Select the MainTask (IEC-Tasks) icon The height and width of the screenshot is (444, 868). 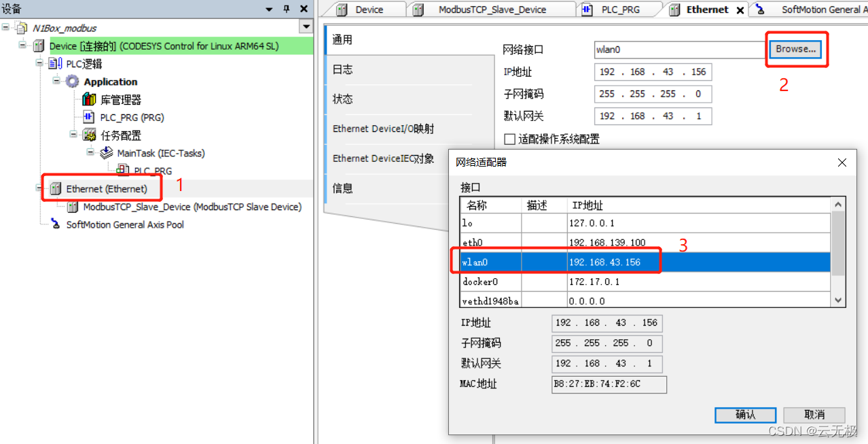107,153
